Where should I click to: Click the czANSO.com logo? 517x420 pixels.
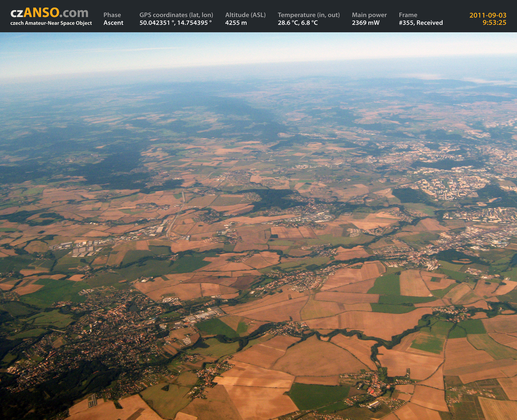tap(49, 13)
